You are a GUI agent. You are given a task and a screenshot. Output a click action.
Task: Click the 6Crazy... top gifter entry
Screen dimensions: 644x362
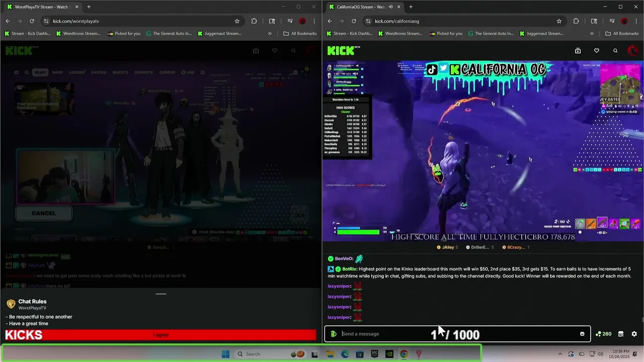tap(515, 247)
